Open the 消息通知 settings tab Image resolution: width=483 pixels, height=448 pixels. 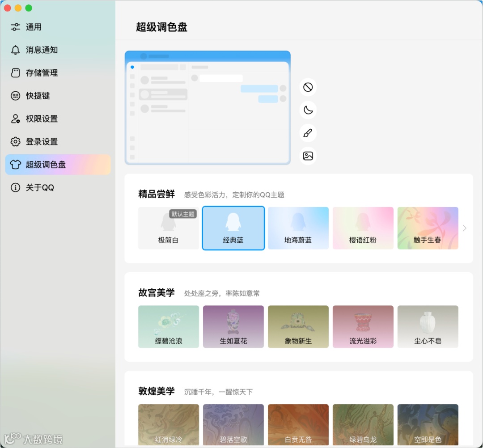click(58, 50)
